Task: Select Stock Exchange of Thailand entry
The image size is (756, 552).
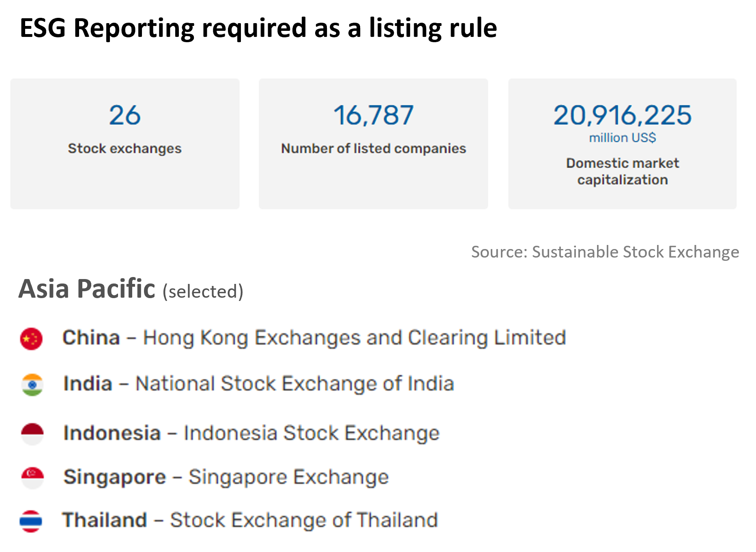Action: [x=304, y=520]
